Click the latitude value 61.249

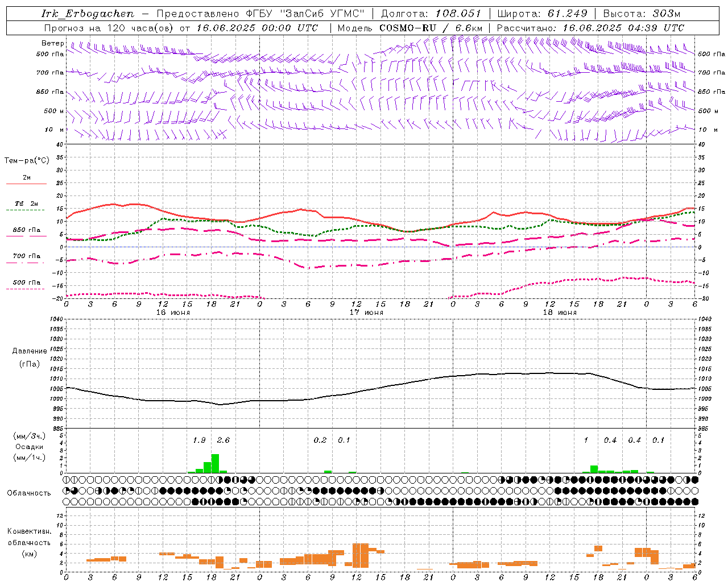(x=568, y=14)
